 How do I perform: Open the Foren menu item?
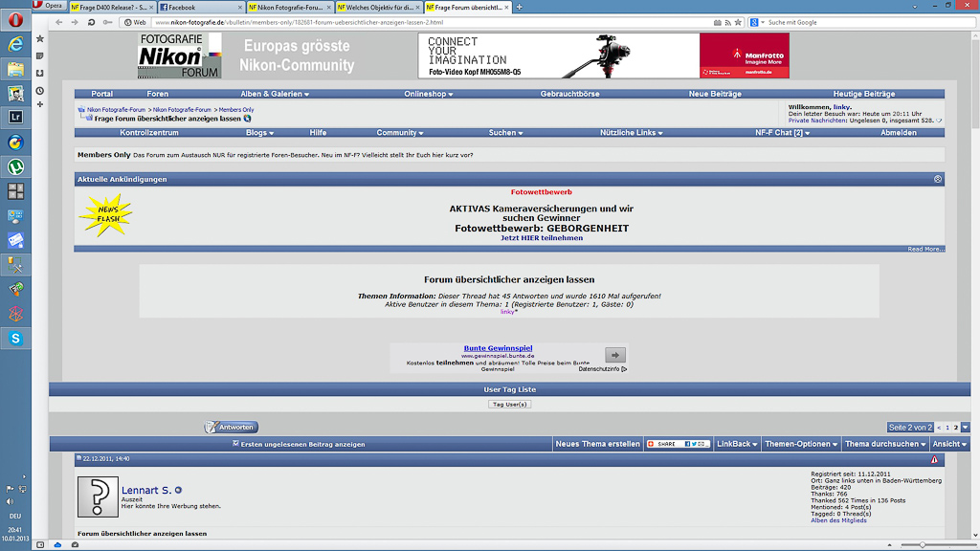tap(158, 94)
